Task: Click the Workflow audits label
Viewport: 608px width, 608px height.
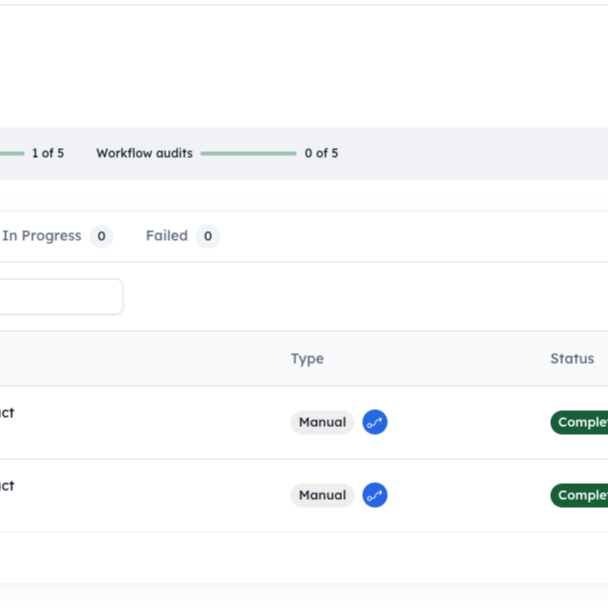Action: click(x=144, y=153)
